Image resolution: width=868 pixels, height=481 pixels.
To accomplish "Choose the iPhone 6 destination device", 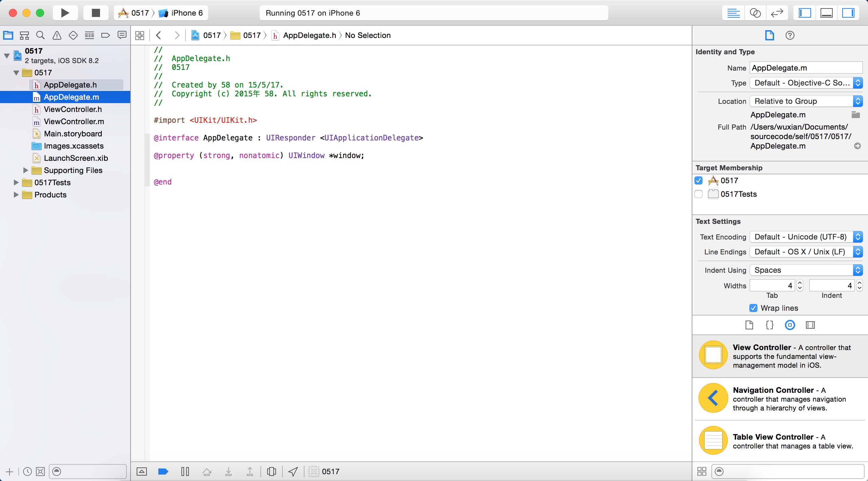I will coord(181,13).
